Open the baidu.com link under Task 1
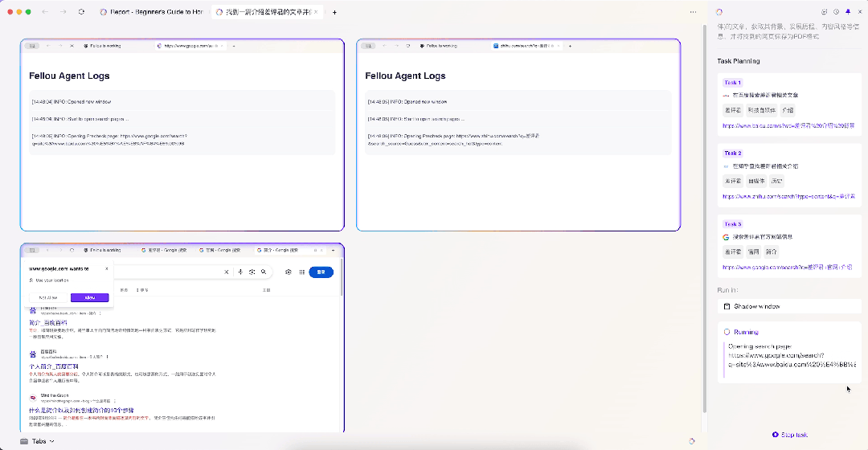 (788, 125)
